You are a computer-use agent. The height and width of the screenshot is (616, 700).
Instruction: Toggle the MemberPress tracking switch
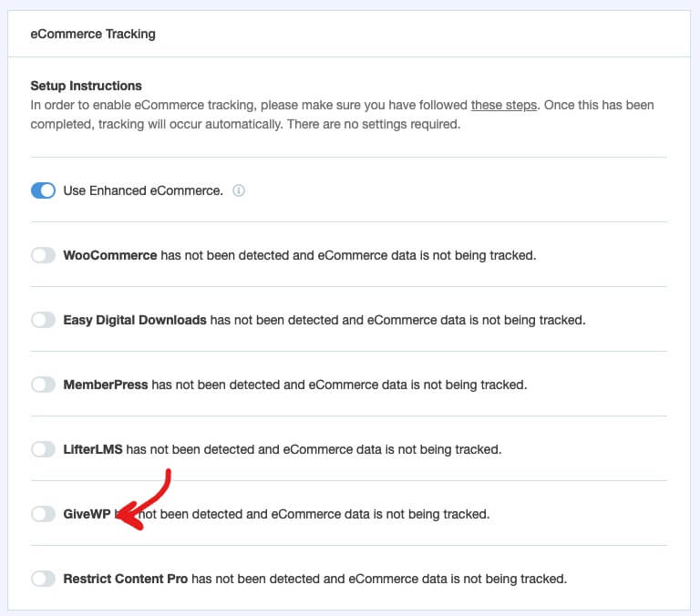(44, 385)
